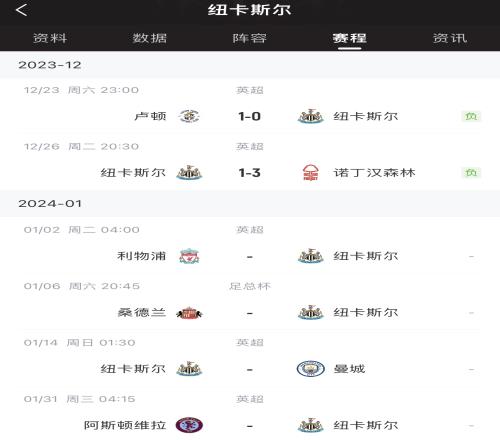
Task: Tap Nottingham Forest crest icon
Action: click(311, 173)
